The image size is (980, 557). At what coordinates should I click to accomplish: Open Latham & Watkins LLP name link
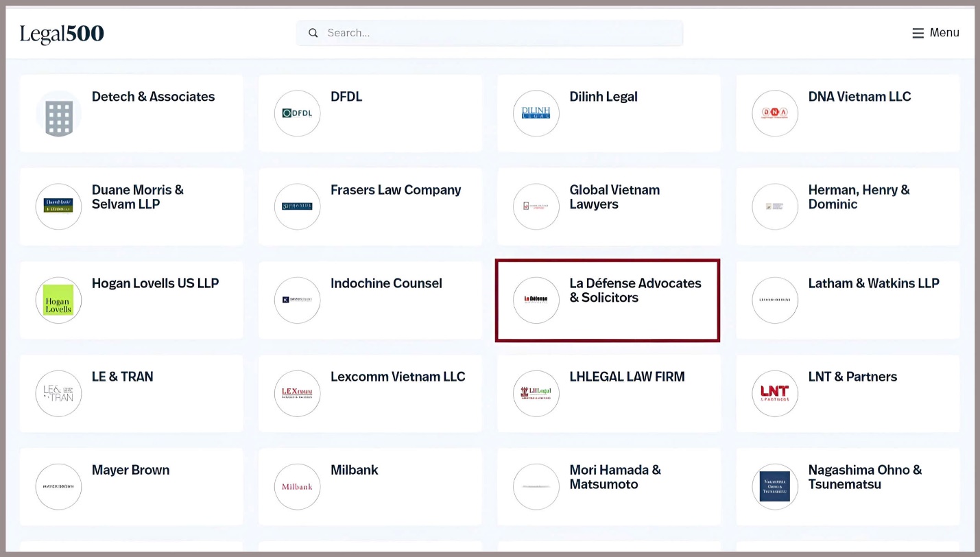pyautogui.click(x=874, y=283)
